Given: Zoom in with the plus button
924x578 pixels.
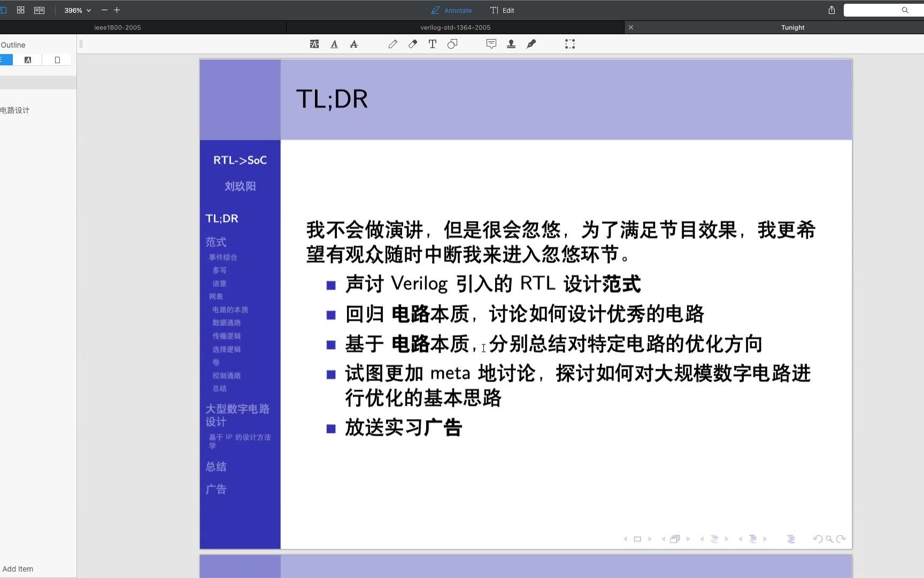Looking at the screenshot, I should click(117, 10).
